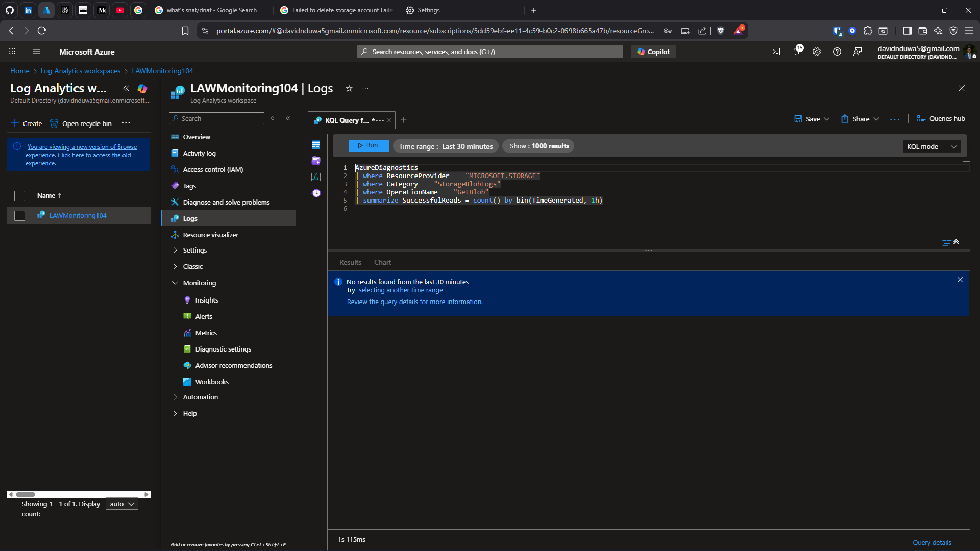Open the Brave Shields icon in address bar
This screenshot has height=551, width=980.
721,31
